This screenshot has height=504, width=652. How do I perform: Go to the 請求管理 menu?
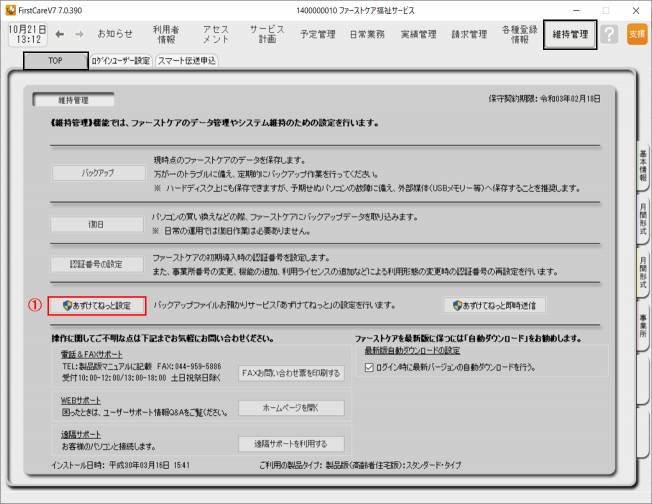469,34
